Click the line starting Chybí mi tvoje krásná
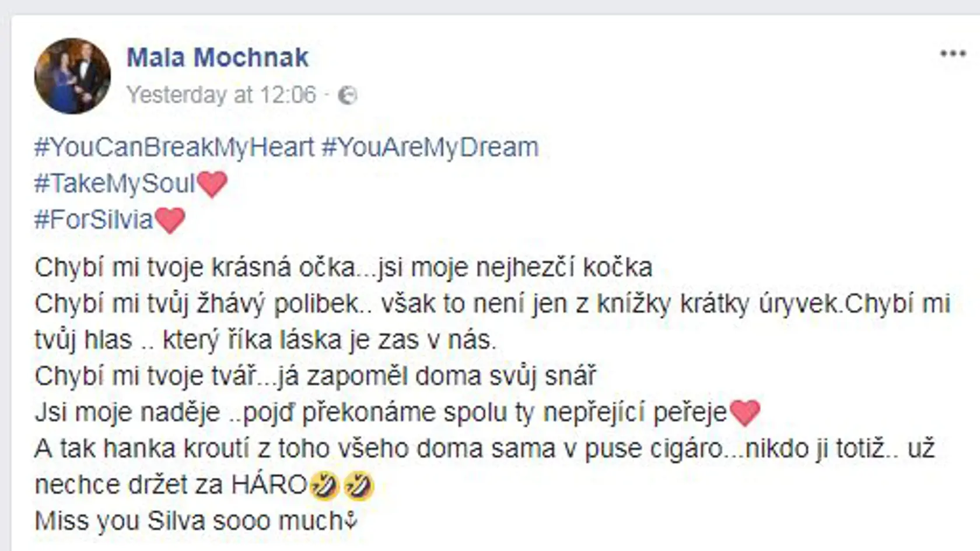This screenshot has width=980, height=551. 344,268
